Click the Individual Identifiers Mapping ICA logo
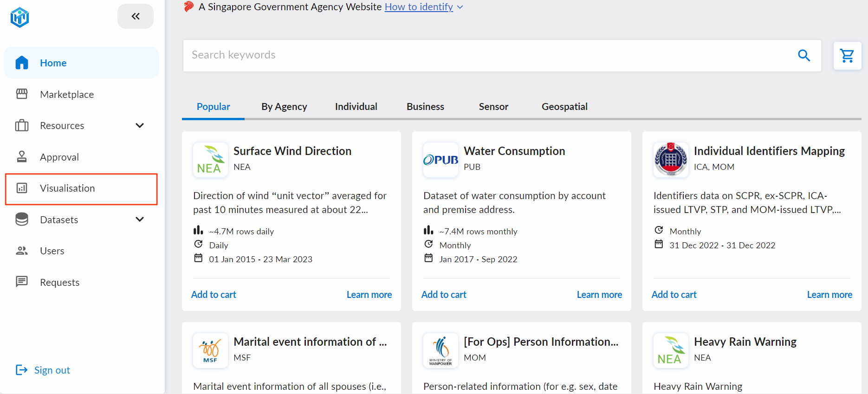The image size is (868, 394). [x=671, y=160]
